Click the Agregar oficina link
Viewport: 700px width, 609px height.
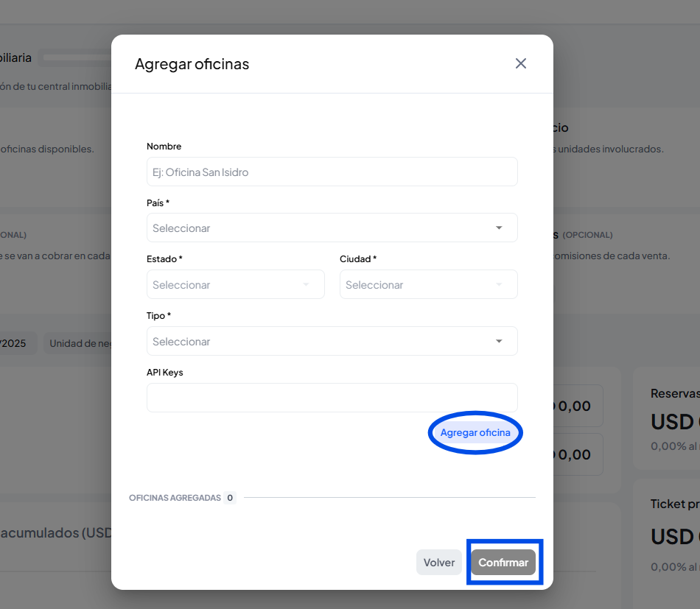(x=475, y=433)
